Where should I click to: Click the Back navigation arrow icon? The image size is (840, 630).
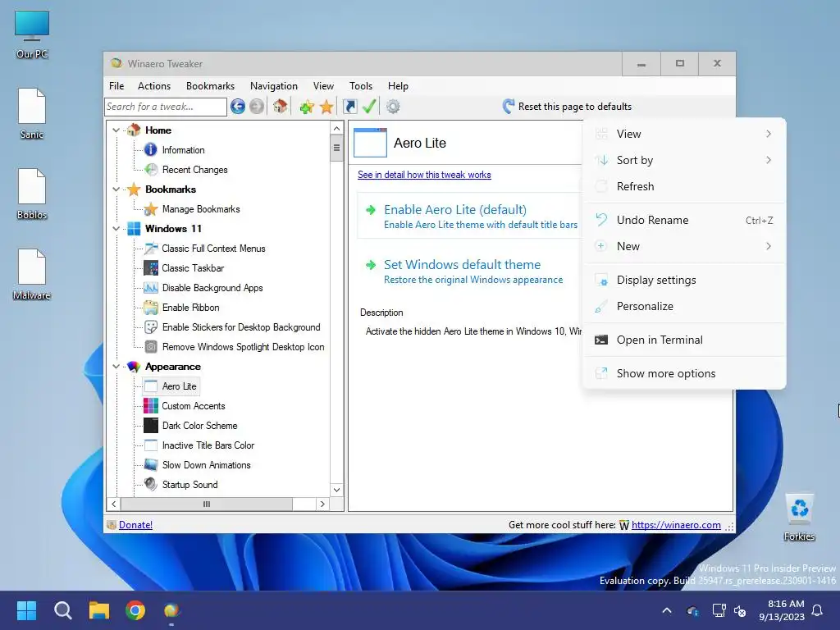tap(238, 107)
